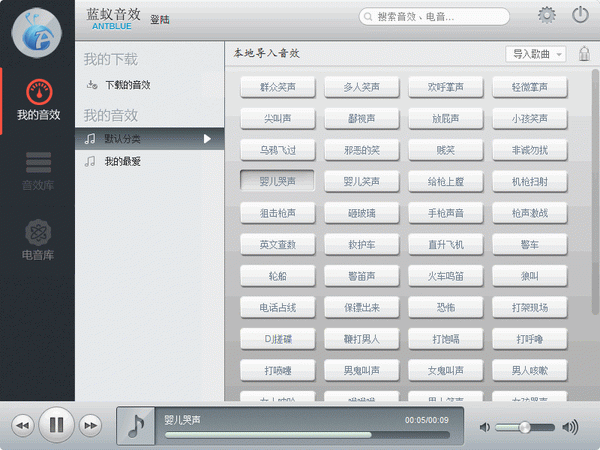Open the settings gear icon
Image resolution: width=600 pixels, height=450 pixels.
(x=547, y=15)
